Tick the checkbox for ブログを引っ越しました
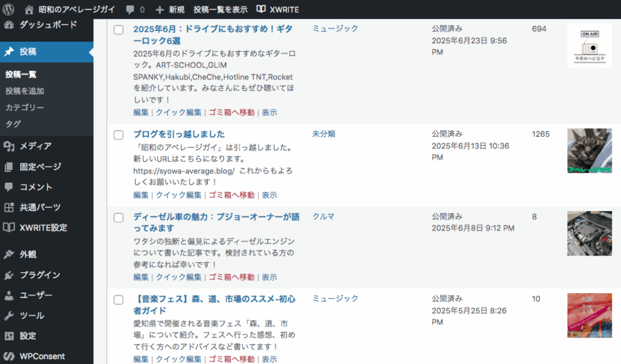This screenshot has height=364, width=621. (x=118, y=135)
